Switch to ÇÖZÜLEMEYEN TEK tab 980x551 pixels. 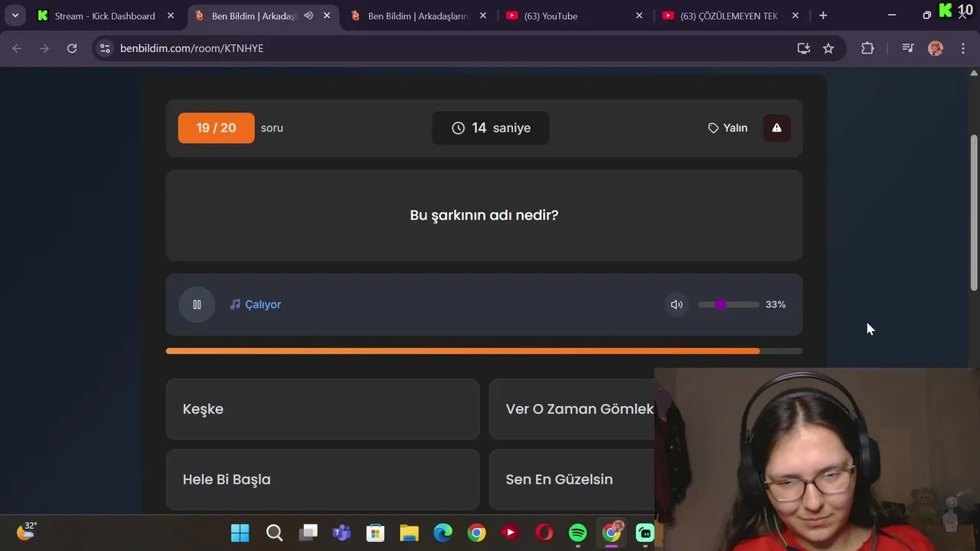729,15
